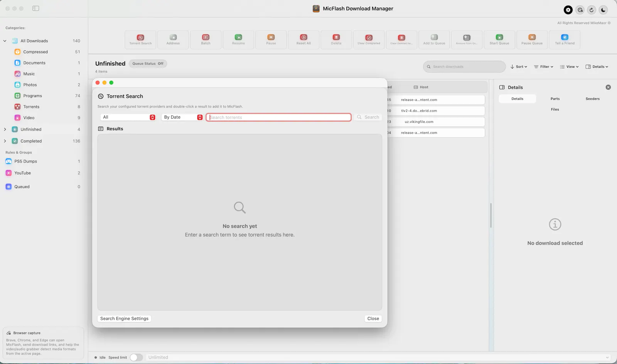Click the Resume toolbar icon
The height and width of the screenshot is (364, 617).
coord(238,40)
